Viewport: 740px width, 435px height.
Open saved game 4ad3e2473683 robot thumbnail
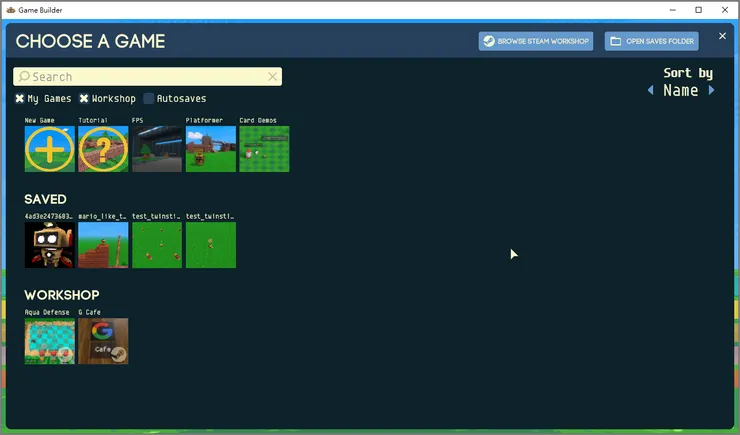point(50,245)
